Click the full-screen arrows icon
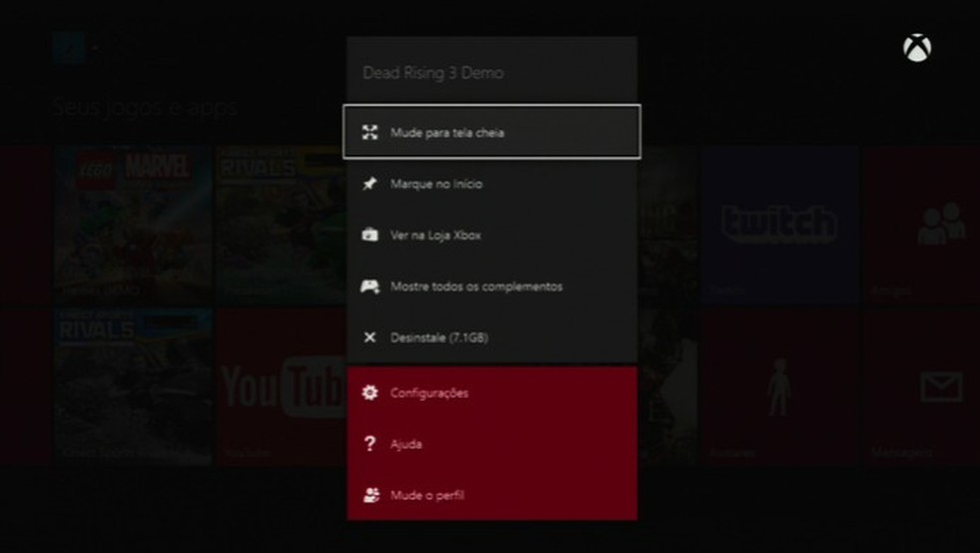This screenshot has width=980, height=553. (x=369, y=133)
